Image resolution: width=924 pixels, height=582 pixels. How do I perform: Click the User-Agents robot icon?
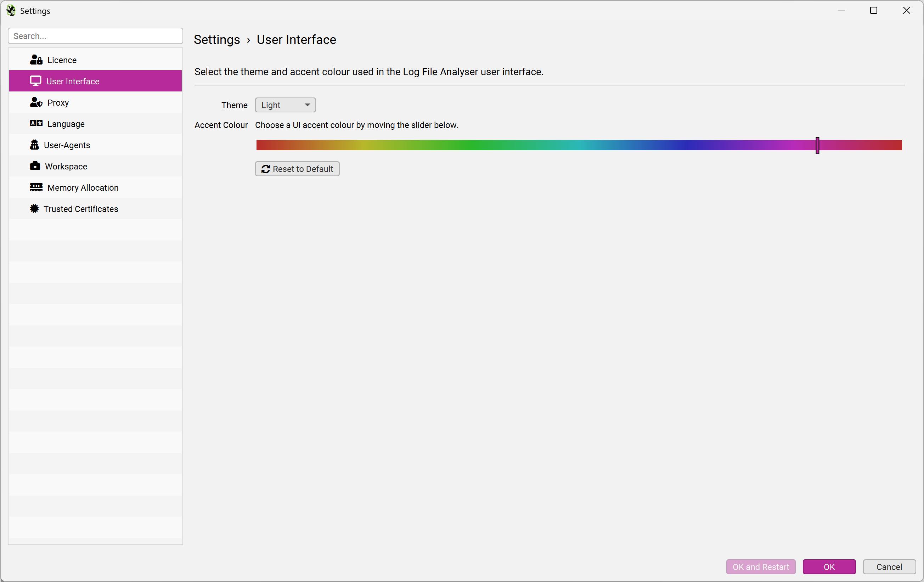34,145
